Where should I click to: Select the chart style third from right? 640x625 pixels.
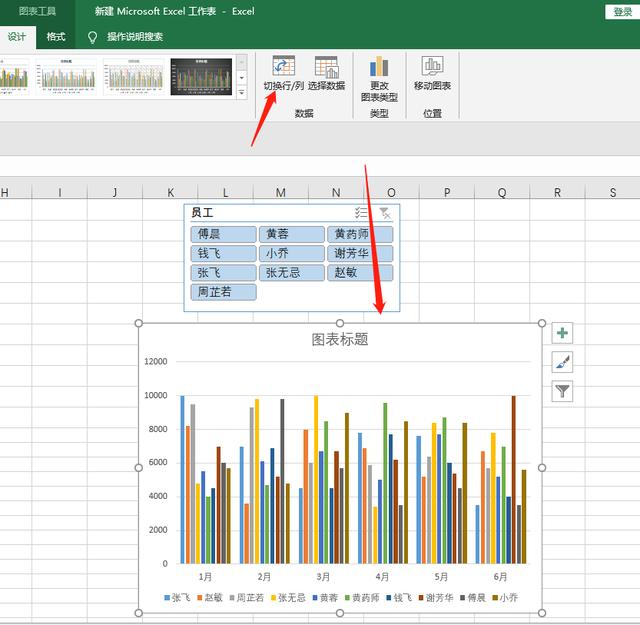[67, 76]
